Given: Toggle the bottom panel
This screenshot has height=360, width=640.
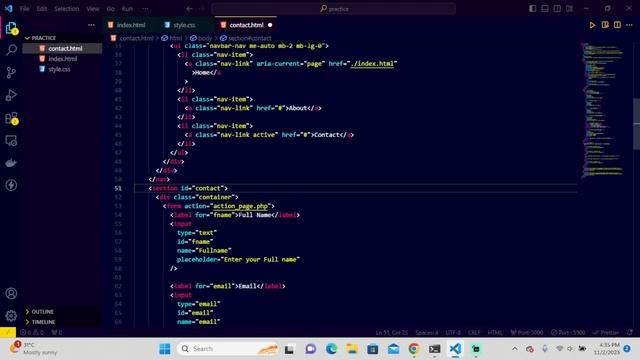Looking at the screenshot, I should click(544, 9).
